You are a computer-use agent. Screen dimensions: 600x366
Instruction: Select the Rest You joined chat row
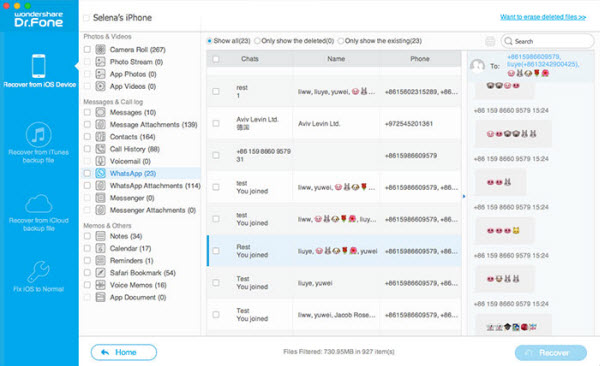334,251
